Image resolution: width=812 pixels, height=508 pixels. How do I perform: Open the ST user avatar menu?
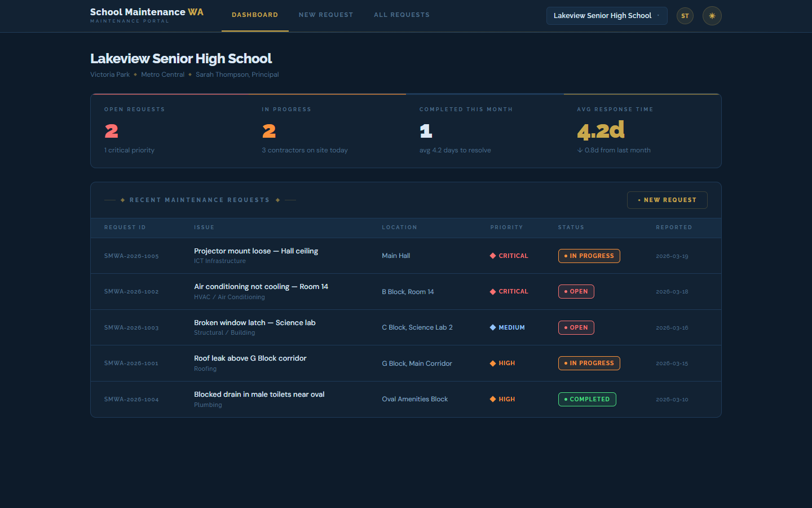pyautogui.click(x=685, y=16)
